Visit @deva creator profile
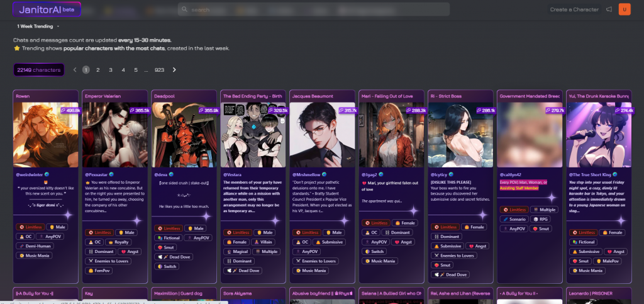This screenshot has height=304, width=644. tap(160, 174)
